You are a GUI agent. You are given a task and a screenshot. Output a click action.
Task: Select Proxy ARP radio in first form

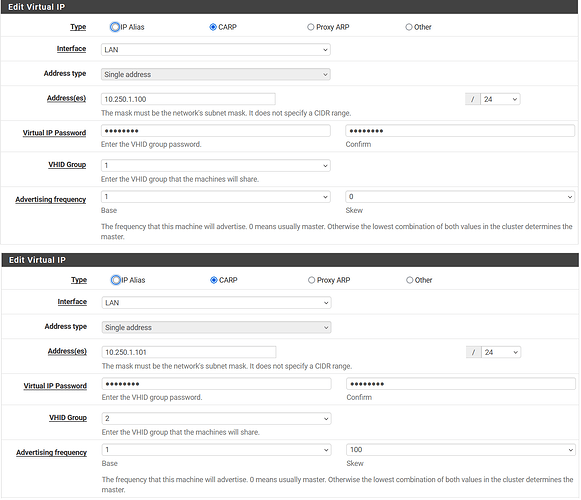pos(311,27)
